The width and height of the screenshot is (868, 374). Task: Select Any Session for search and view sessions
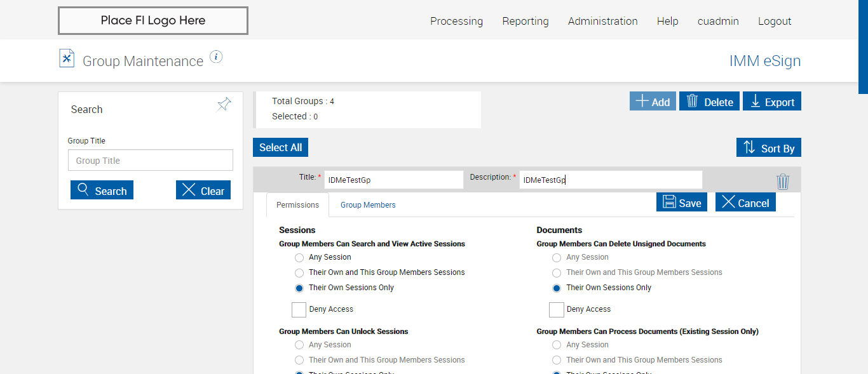pos(299,258)
